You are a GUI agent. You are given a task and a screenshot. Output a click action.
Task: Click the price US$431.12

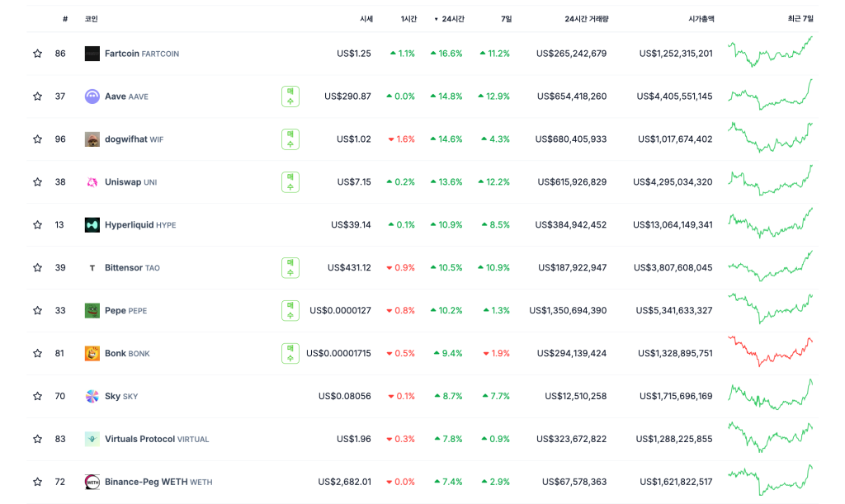[349, 267]
